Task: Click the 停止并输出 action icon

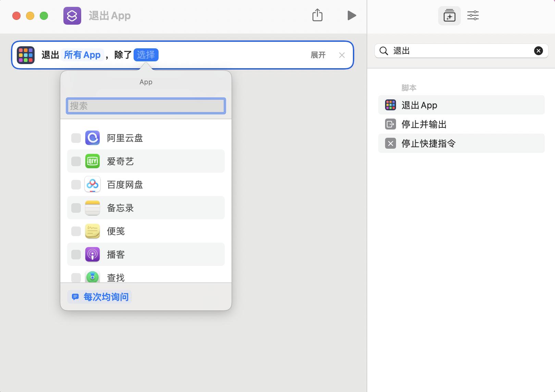Action: coord(390,124)
